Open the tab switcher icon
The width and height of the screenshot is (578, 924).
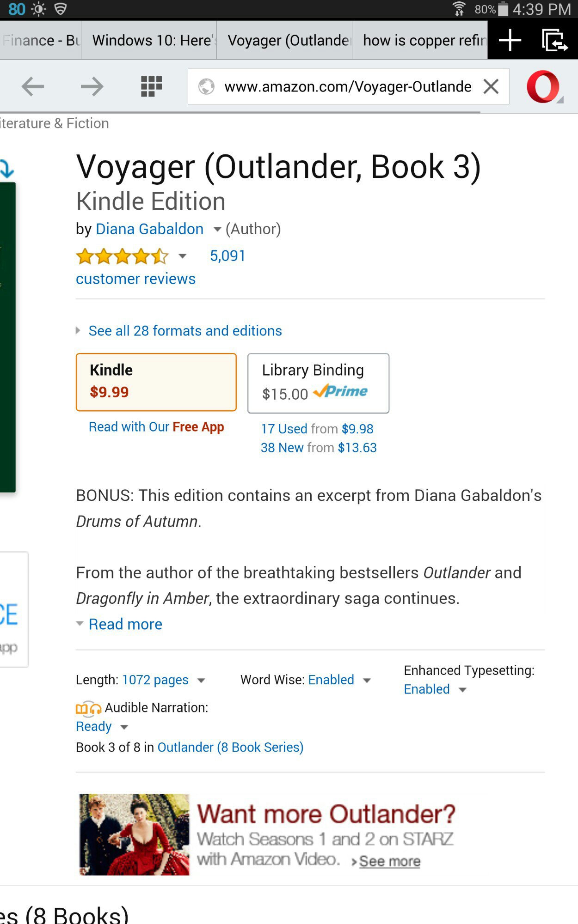pos(554,40)
